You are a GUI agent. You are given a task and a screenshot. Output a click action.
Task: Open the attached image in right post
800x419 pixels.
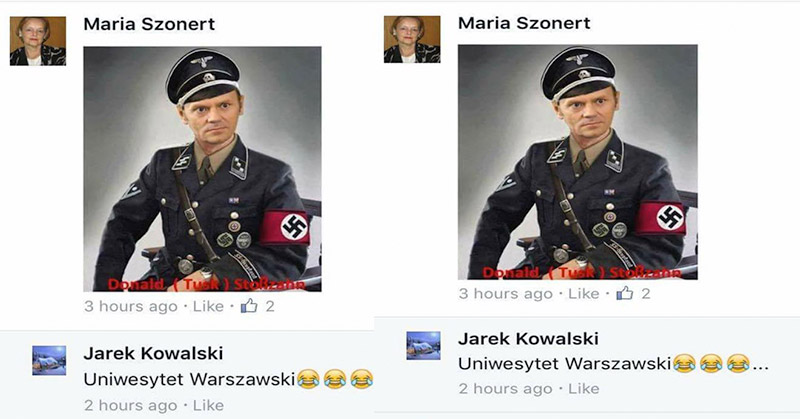(x=578, y=162)
